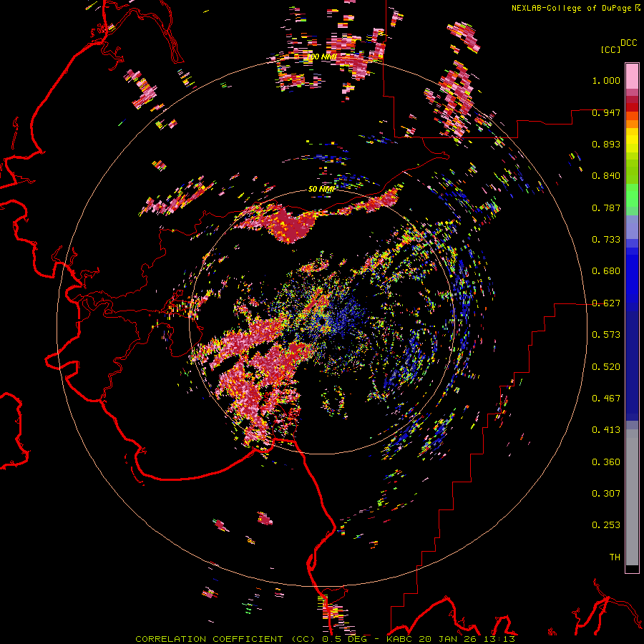Click the 0.573 scale value
Viewport: 644px width, 644px height.
606,335
